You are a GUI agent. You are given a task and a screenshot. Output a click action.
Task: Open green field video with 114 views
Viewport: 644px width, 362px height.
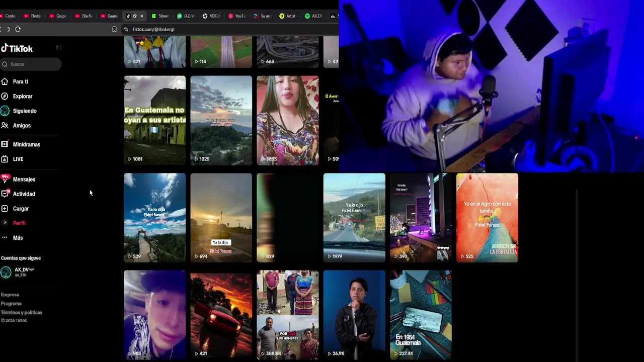point(221,52)
